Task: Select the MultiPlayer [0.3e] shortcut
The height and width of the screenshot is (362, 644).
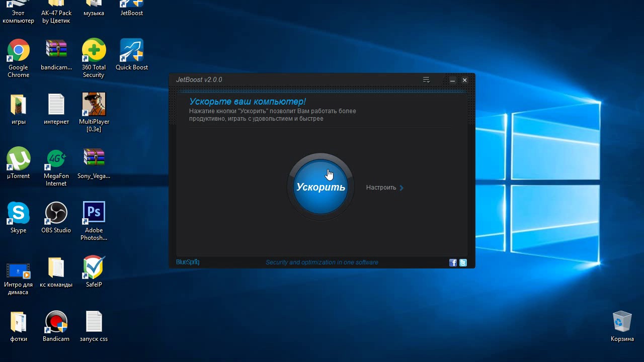Action: 94,113
